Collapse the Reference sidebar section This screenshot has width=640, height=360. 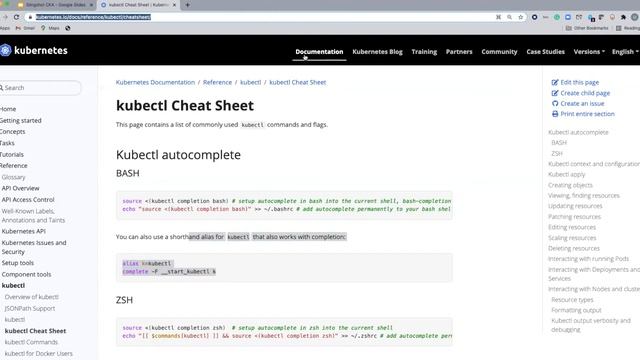[13, 166]
